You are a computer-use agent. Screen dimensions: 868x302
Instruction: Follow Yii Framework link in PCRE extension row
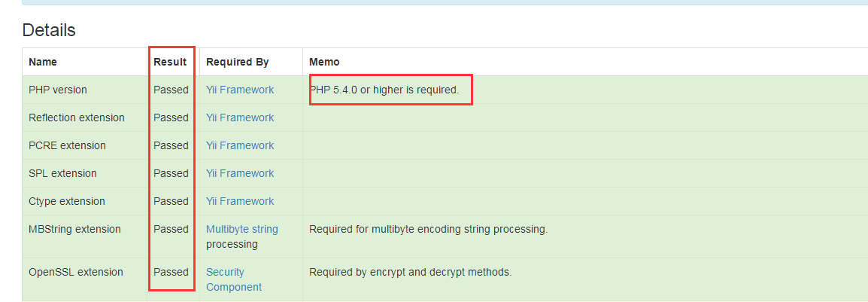(x=240, y=145)
